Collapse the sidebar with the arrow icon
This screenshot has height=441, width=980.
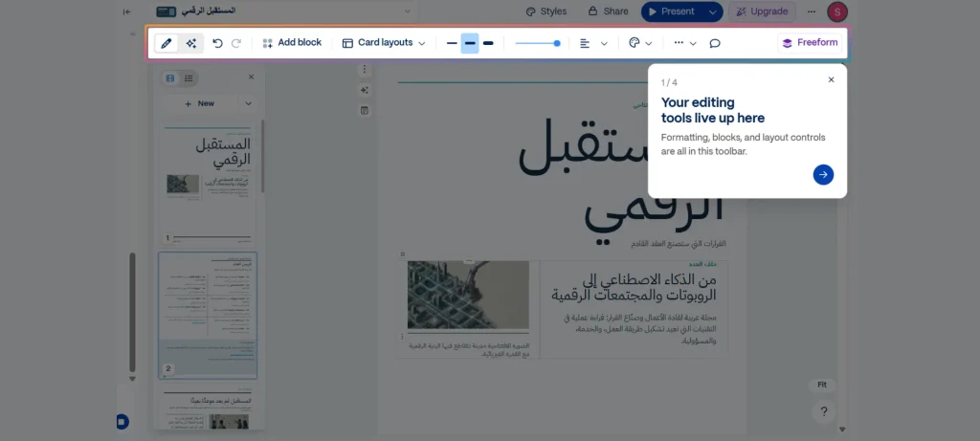coord(127,11)
